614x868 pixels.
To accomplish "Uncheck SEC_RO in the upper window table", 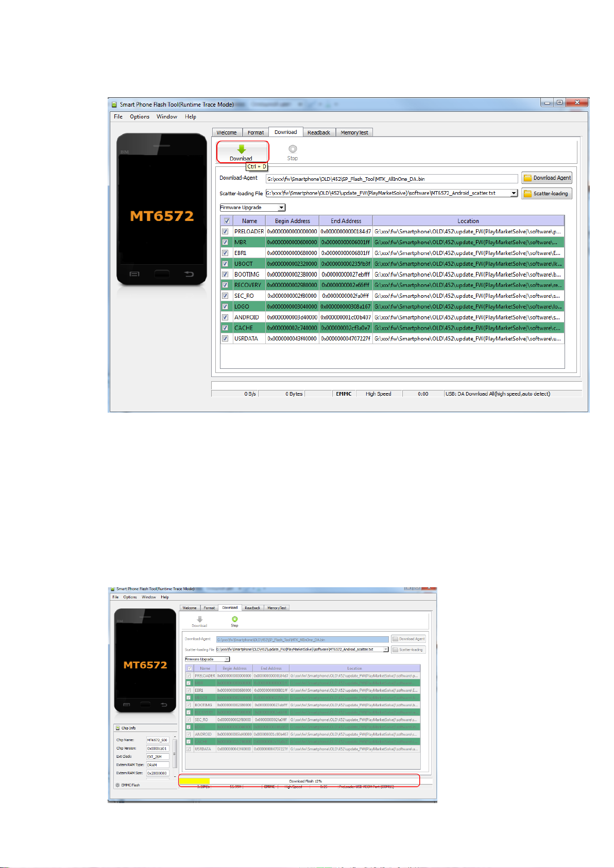I will (x=225, y=296).
